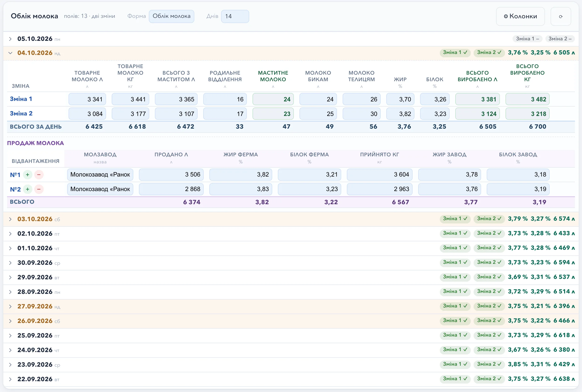Click Зміна 2 ✓ badge on 28.09.2026
The width and height of the screenshot is (582, 392).
pos(489,292)
